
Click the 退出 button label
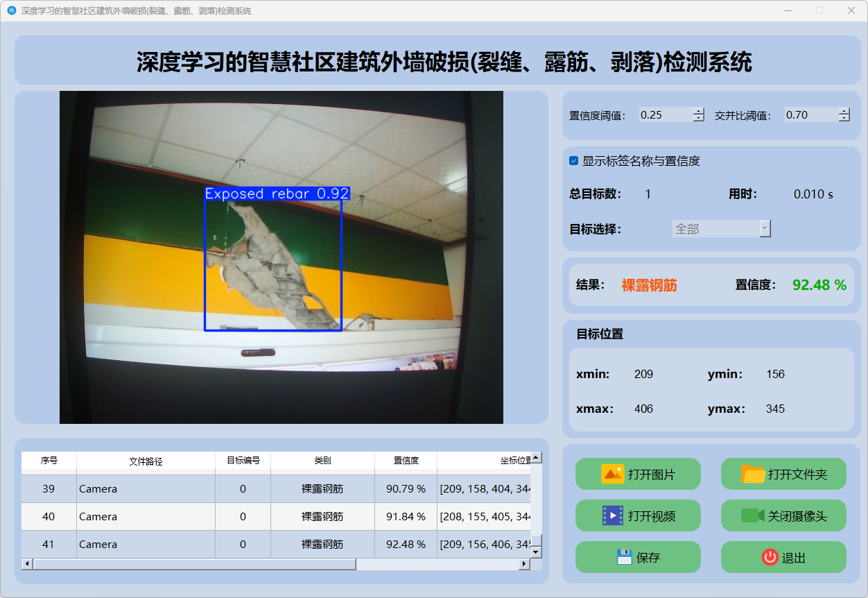coord(794,558)
